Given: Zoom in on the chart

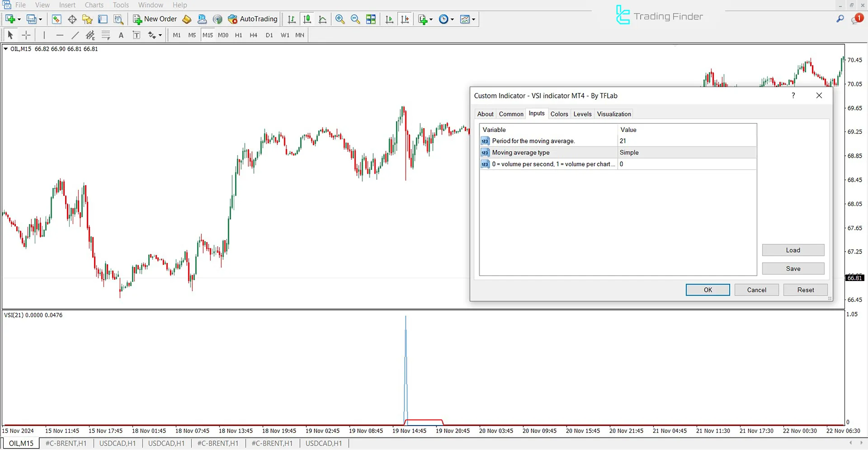Looking at the screenshot, I should (x=340, y=19).
